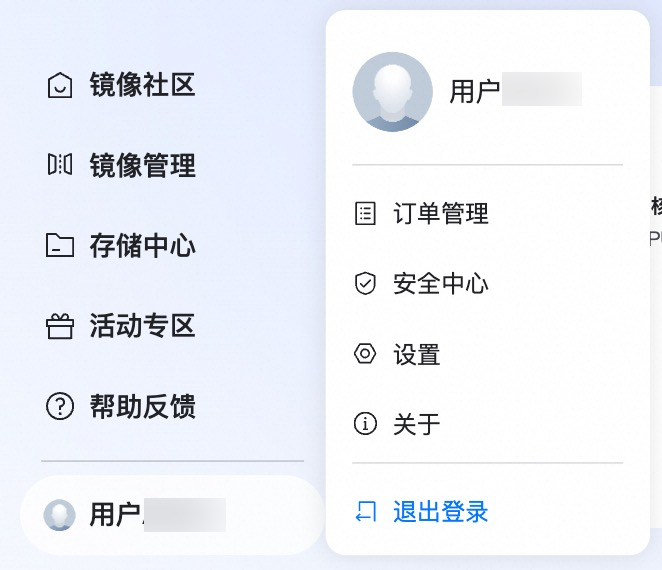
Task: Click the 活动专区 gift icon
Action: (60, 326)
